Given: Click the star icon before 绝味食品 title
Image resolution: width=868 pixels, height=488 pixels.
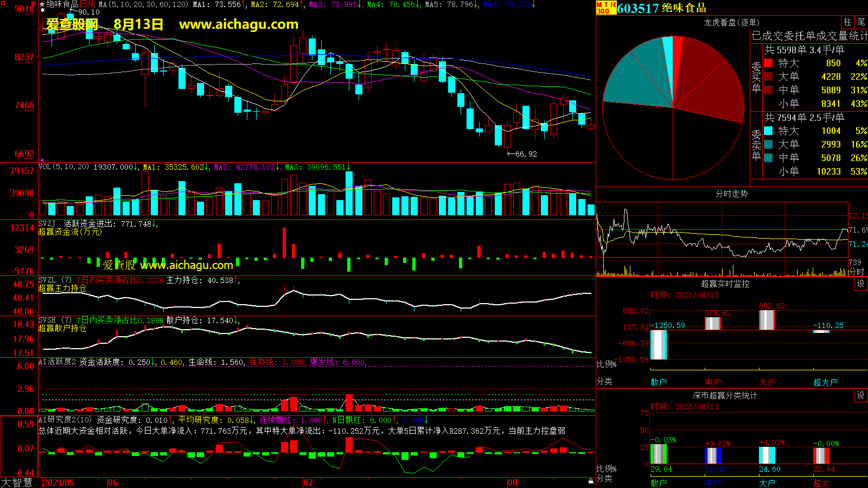Looking at the screenshot, I should point(42,4).
